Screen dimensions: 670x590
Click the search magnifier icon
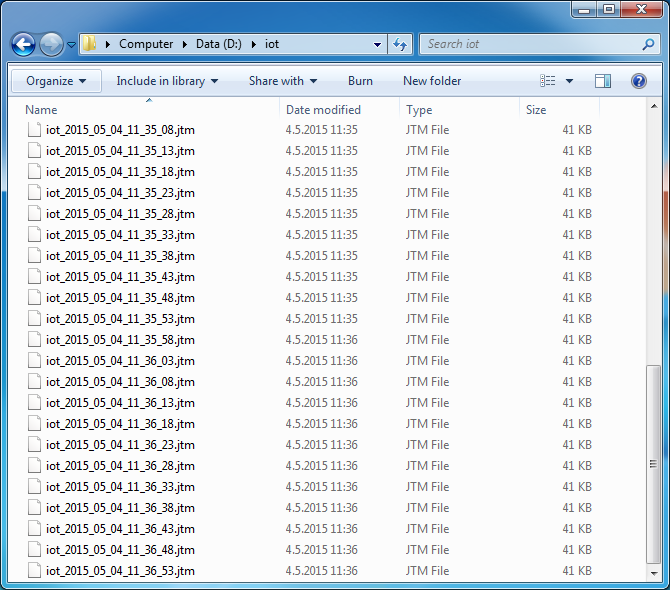coord(648,44)
